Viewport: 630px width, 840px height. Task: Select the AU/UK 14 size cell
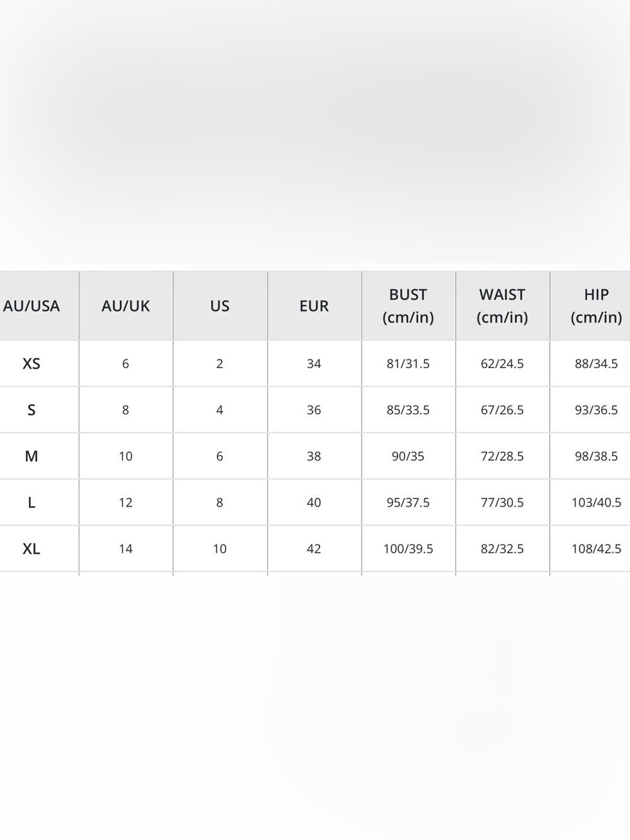pos(126,549)
